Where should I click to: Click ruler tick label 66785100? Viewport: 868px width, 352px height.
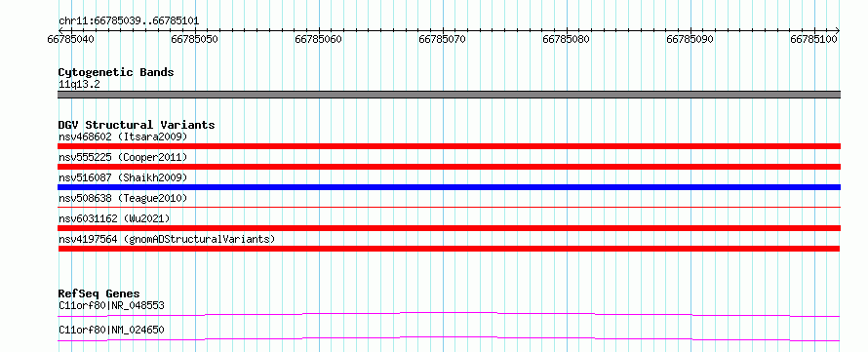click(x=813, y=40)
